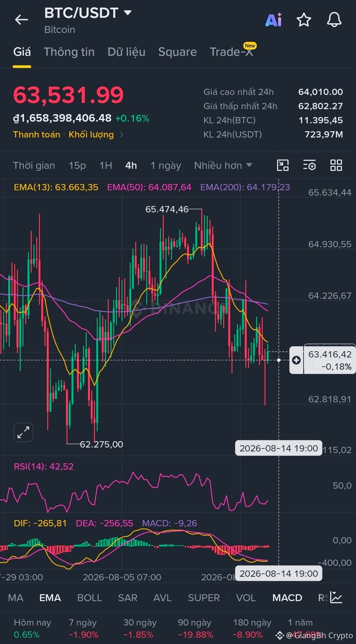Select the 4h timeframe
356x644 pixels.
131,165
